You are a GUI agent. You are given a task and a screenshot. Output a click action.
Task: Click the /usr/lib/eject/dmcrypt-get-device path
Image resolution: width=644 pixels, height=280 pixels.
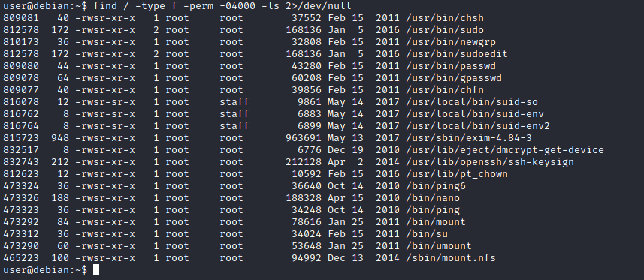(x=505, y=150)
